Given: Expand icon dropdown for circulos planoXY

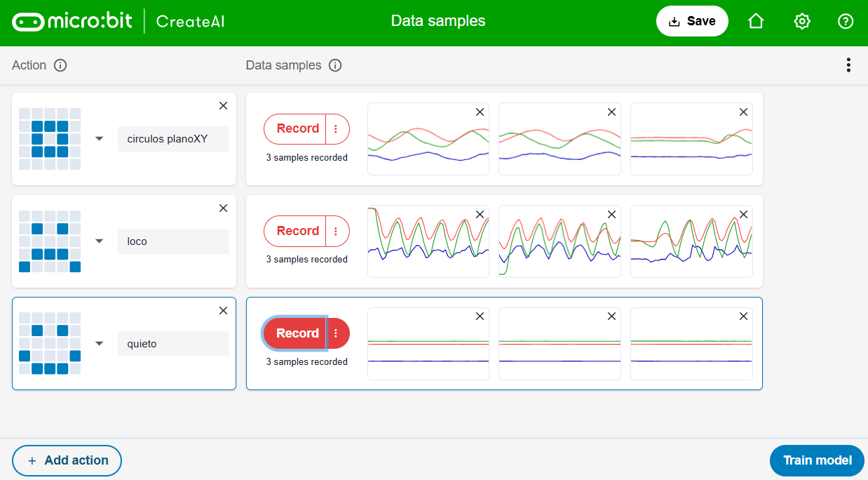Looking at the screenshot, I should [x=100, y=139].
